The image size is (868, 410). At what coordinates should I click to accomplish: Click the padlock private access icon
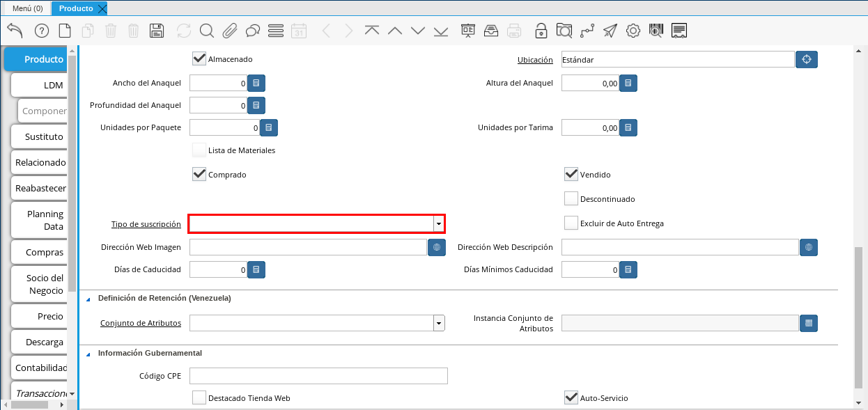[541, 31]
